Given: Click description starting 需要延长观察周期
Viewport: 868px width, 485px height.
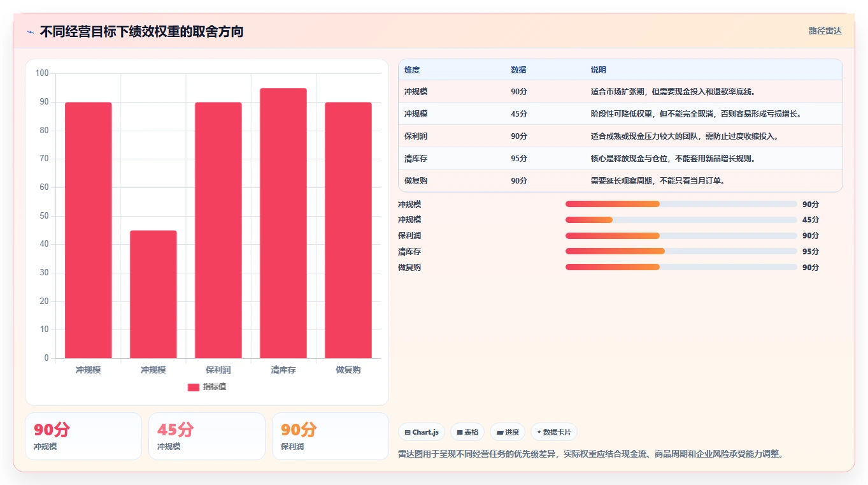Looking at the screenshot, I should click(x=658, y=181).
